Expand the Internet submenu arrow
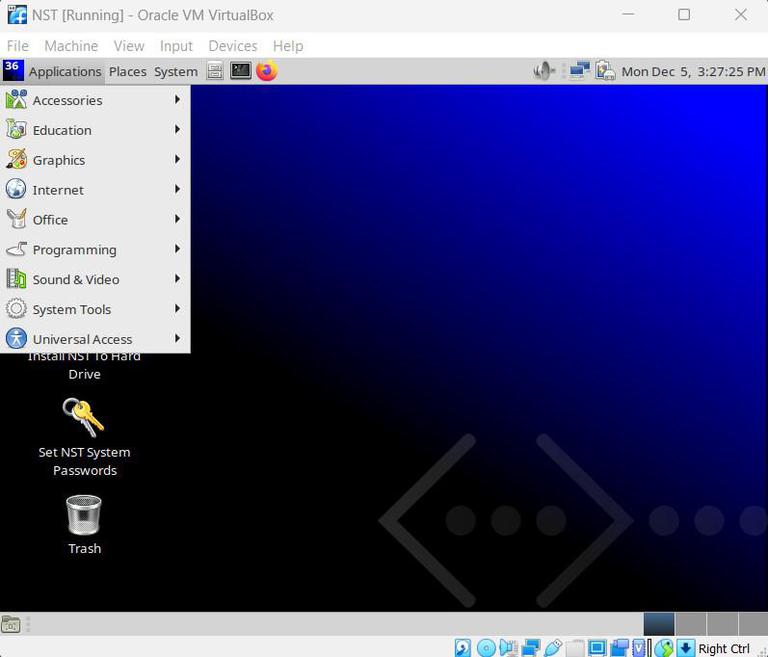Screen dimensions: 768x657 coord(177,189)
